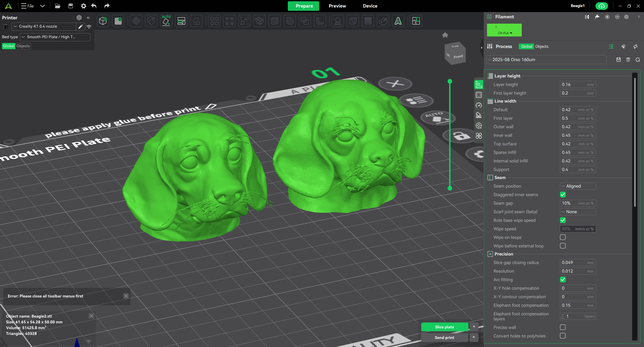Click the Split to parts gear icon
This screenshot has height=347, width=644.
229,21
